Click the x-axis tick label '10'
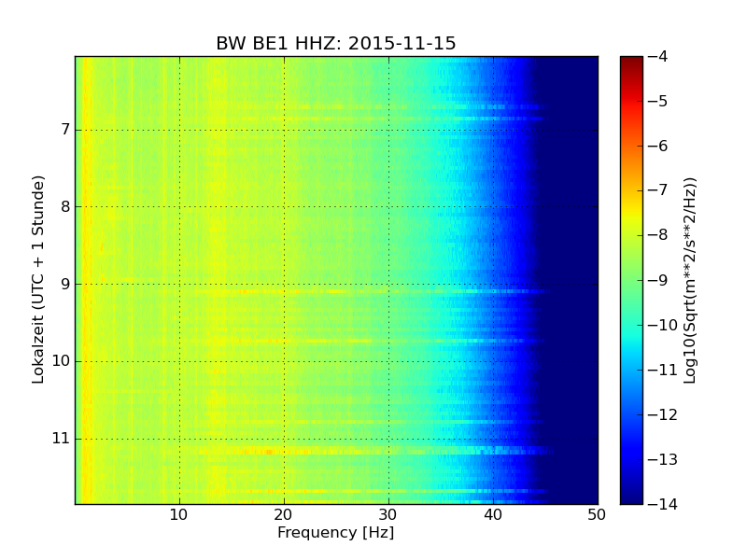The image size is (747, 560). pos(178,515)
